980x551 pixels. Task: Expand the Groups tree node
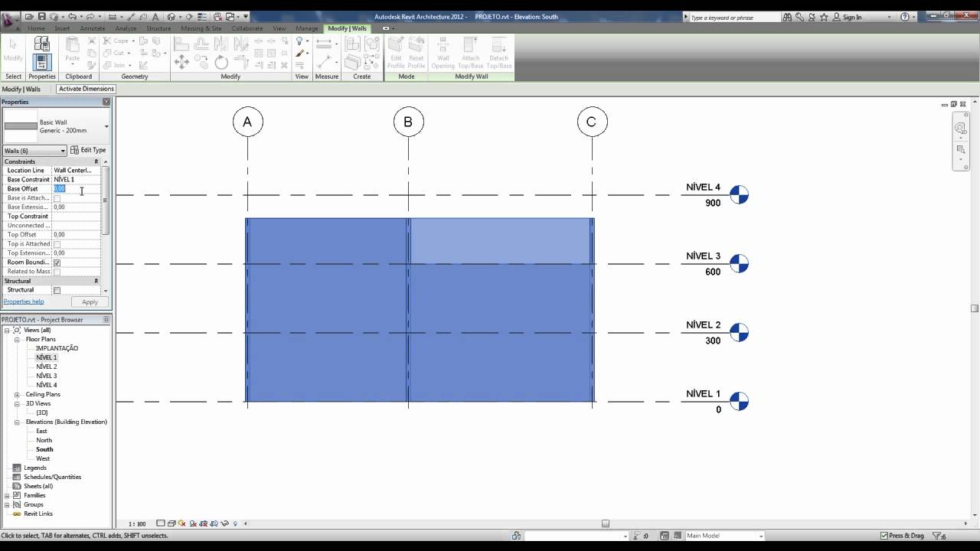7,504
